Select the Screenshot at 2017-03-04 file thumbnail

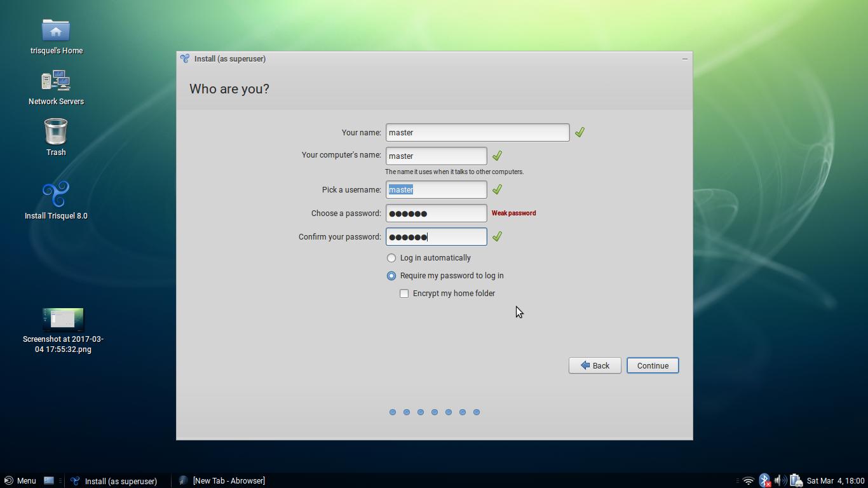[63, 320]
